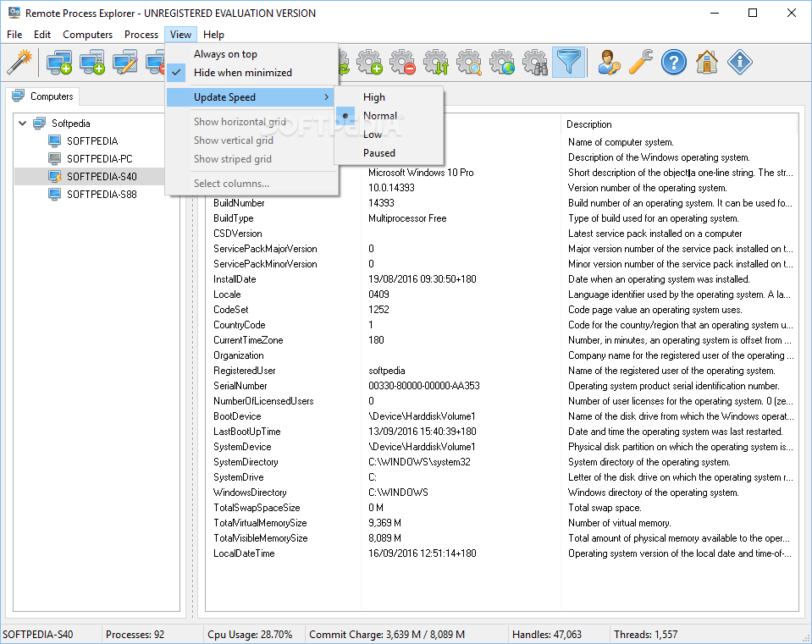Select the SOFTPEDIA-PC tree entry

pos(99,158)
